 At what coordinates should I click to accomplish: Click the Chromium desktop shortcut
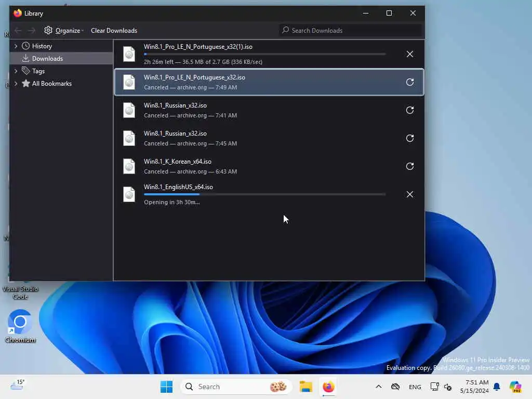point(20,326)
